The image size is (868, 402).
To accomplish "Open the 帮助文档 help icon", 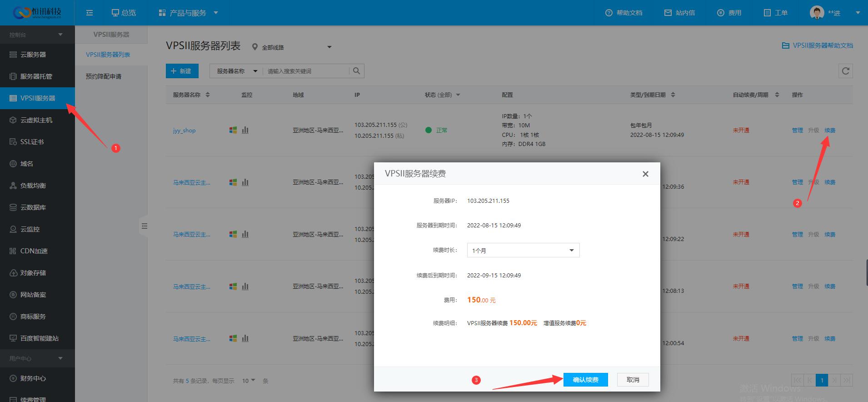I will tap(609, 13).
